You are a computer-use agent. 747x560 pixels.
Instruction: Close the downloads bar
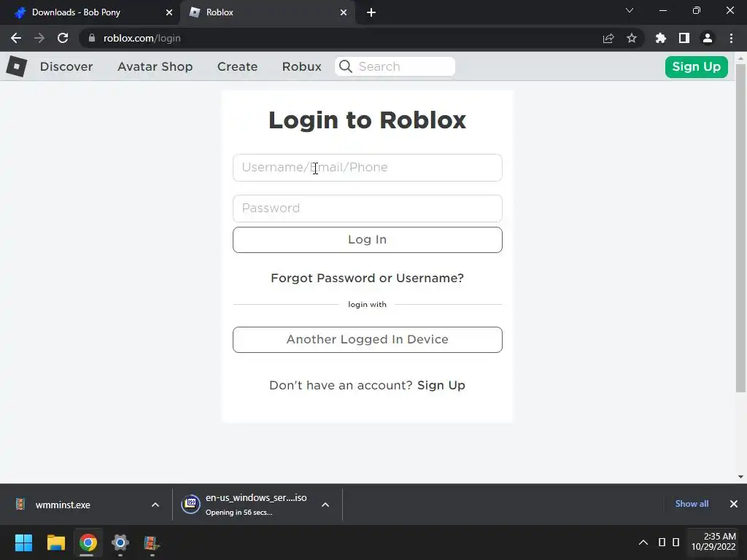pyautogui.click(x=734, y=504)
